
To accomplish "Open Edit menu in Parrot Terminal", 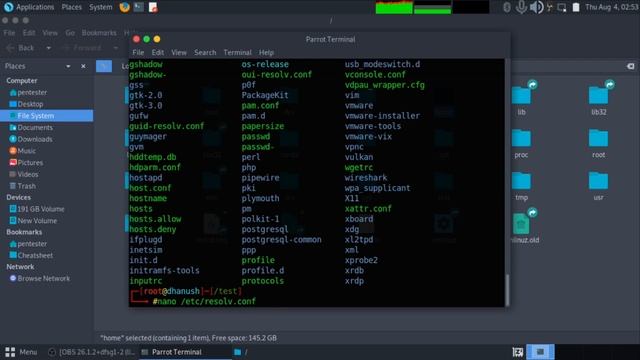I will click(158, 52).
